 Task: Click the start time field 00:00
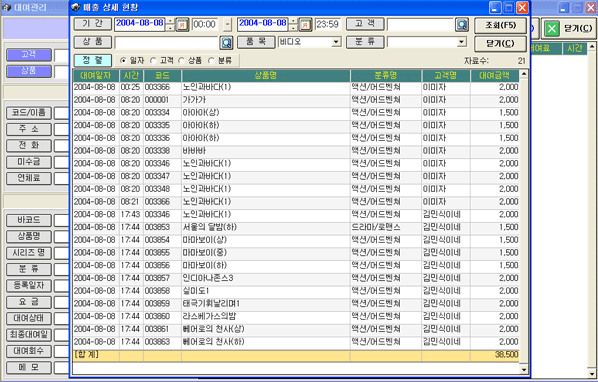204,24
